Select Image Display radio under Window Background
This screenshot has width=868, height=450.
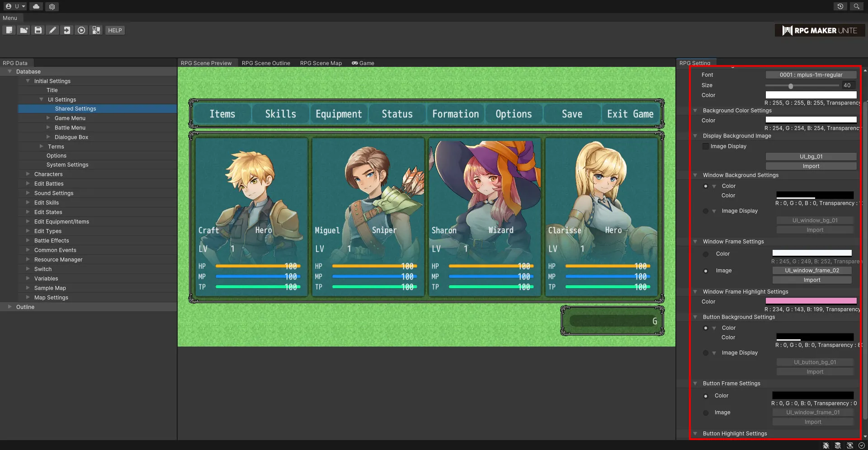coord(706,211)
